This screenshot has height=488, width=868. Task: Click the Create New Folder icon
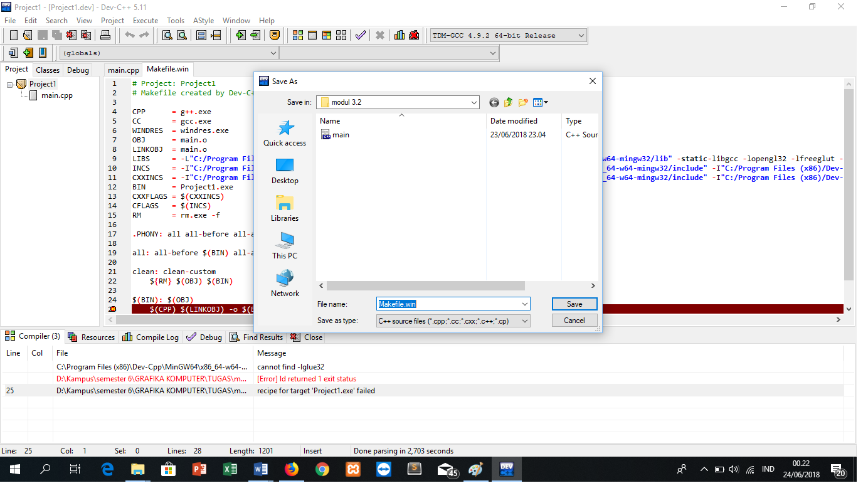coord(523,102)
